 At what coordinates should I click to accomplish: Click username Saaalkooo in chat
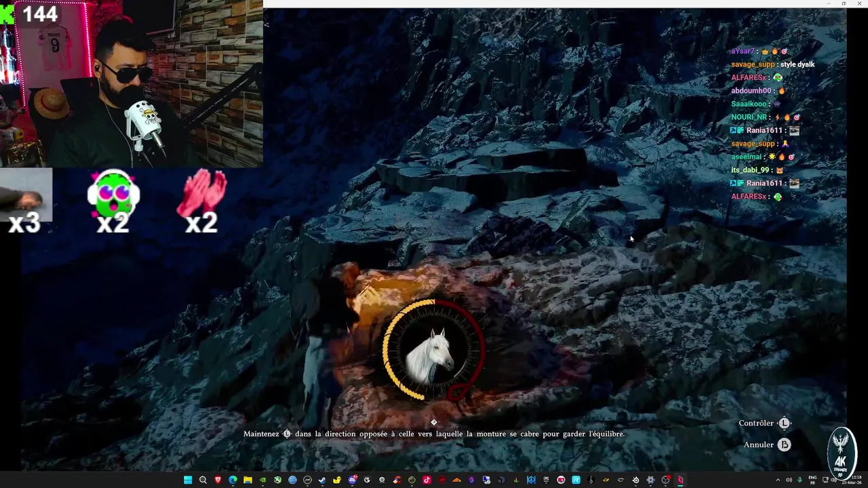point(749,104)
